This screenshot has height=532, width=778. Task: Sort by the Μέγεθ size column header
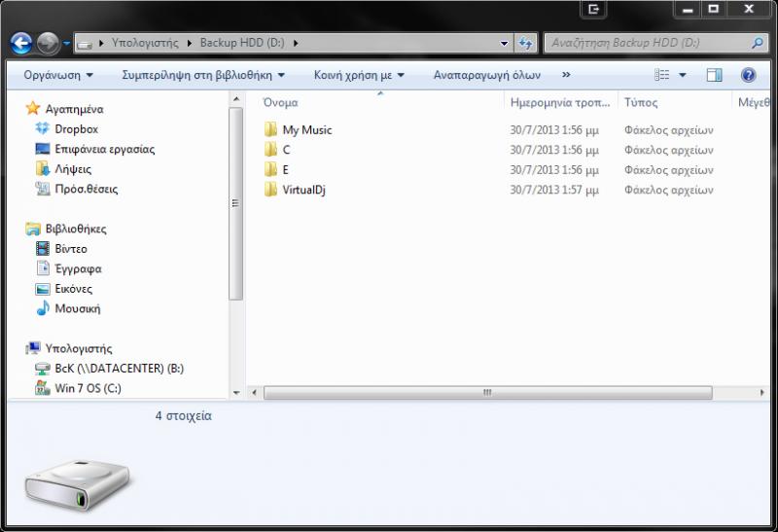(x=754, y=102)
